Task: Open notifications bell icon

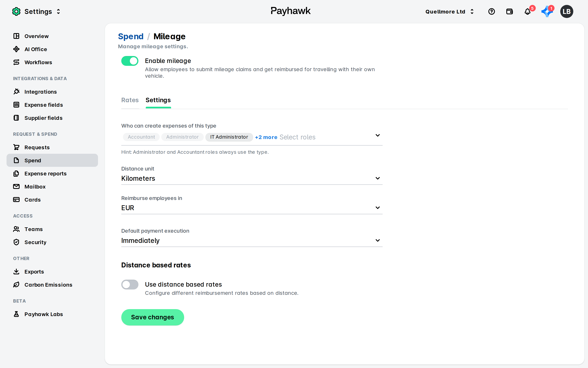Action: pos(527,11)
